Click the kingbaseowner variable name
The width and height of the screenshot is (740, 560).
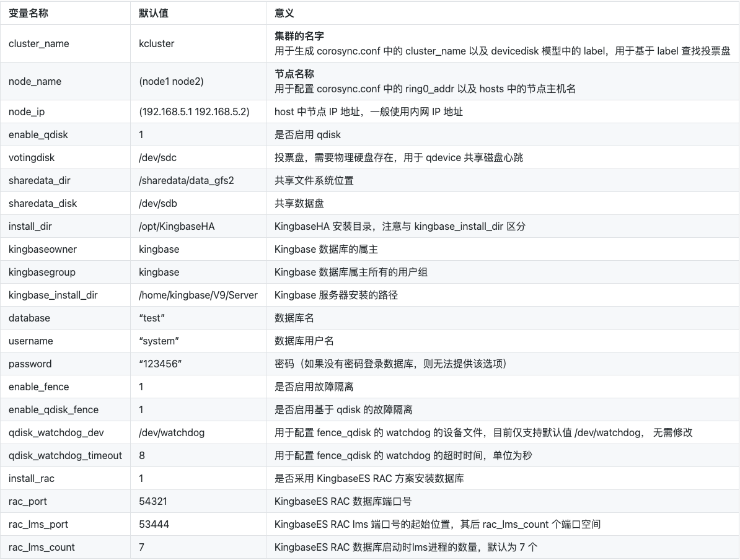(x=43, y=249)
